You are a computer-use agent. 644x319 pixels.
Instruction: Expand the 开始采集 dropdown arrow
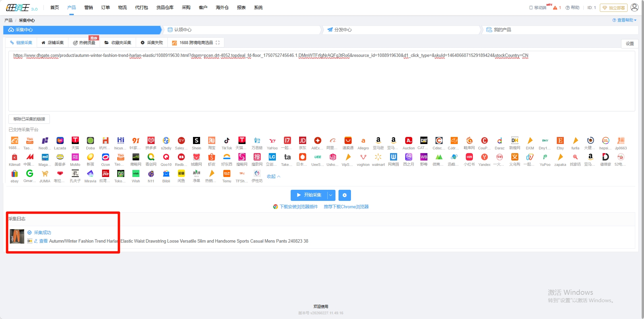click(331, 195)
